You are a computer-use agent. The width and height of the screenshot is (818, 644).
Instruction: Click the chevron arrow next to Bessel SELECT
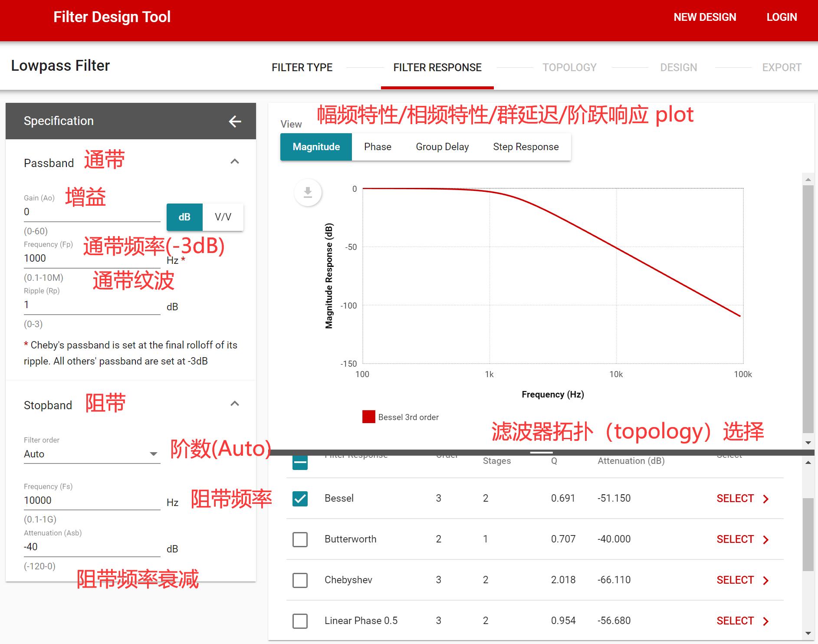pyautogui.click(x=766, y=499)
